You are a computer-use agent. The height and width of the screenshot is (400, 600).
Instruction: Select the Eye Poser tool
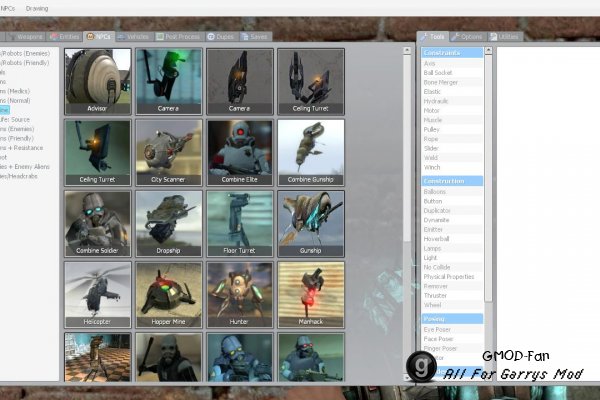pyautogui.click(x=452, y=330)
